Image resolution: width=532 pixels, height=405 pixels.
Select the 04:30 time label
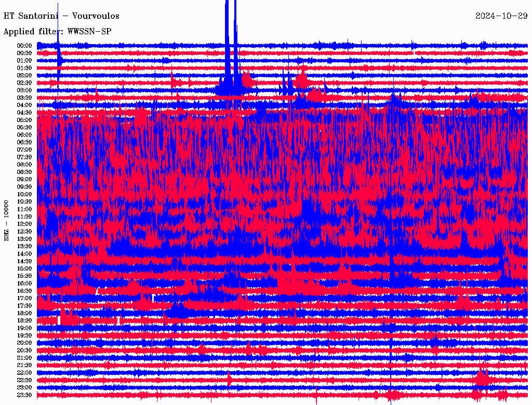[24, 113]
